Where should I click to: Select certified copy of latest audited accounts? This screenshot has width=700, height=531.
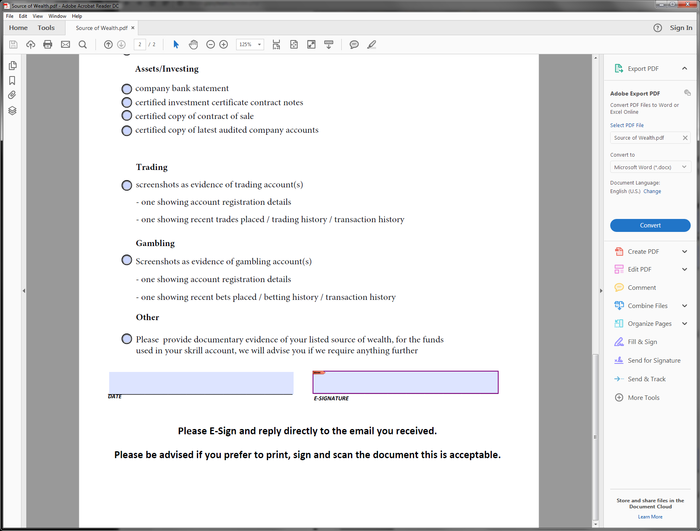(x=127, y=130)
